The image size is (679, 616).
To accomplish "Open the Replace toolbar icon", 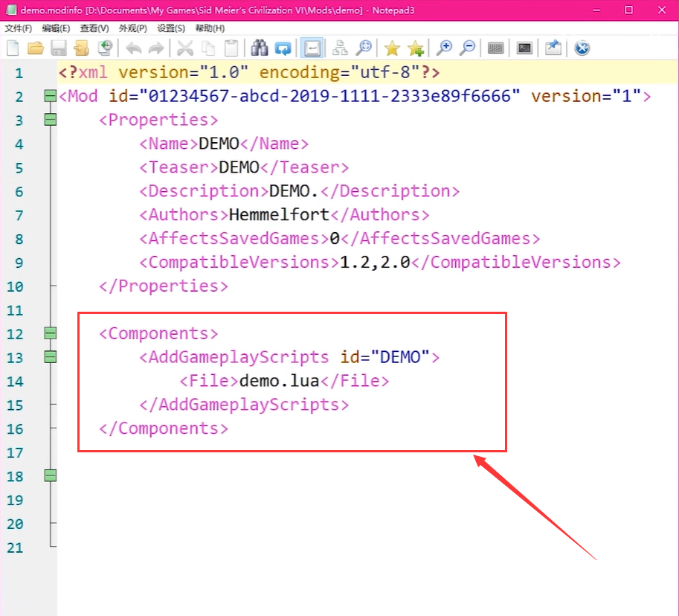I will pos(283,48).
